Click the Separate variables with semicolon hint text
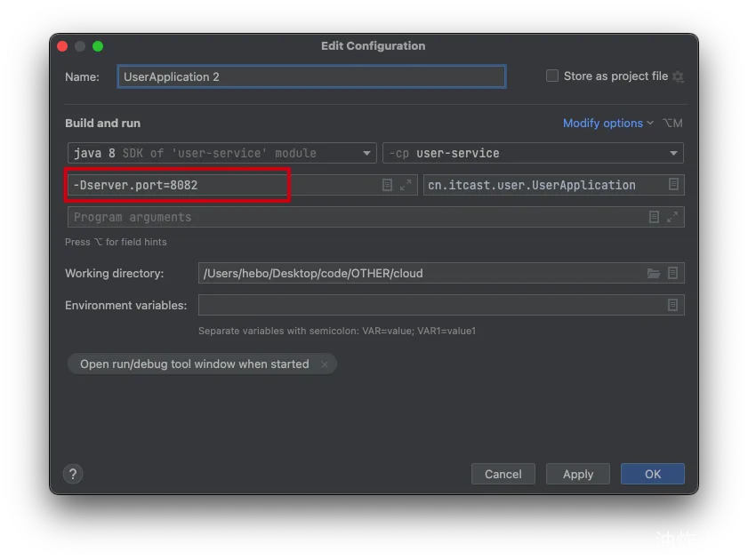 click(337, 331)
